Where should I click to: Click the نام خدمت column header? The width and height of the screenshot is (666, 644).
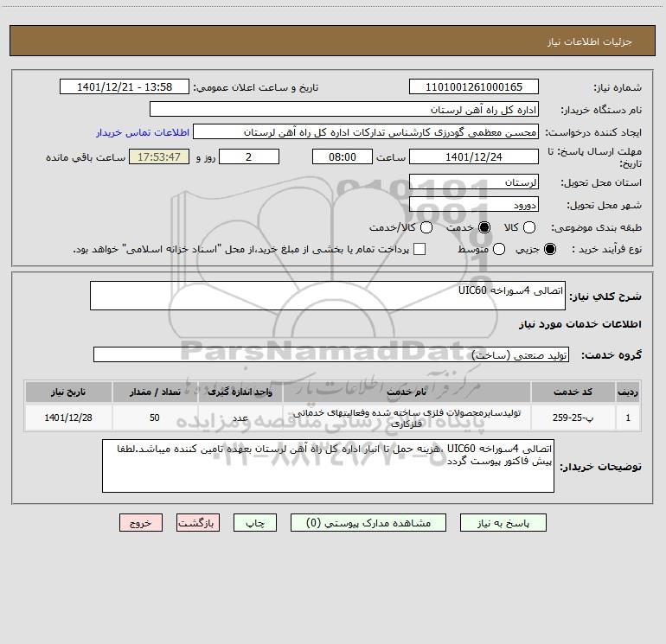click(x=407, y=392)
